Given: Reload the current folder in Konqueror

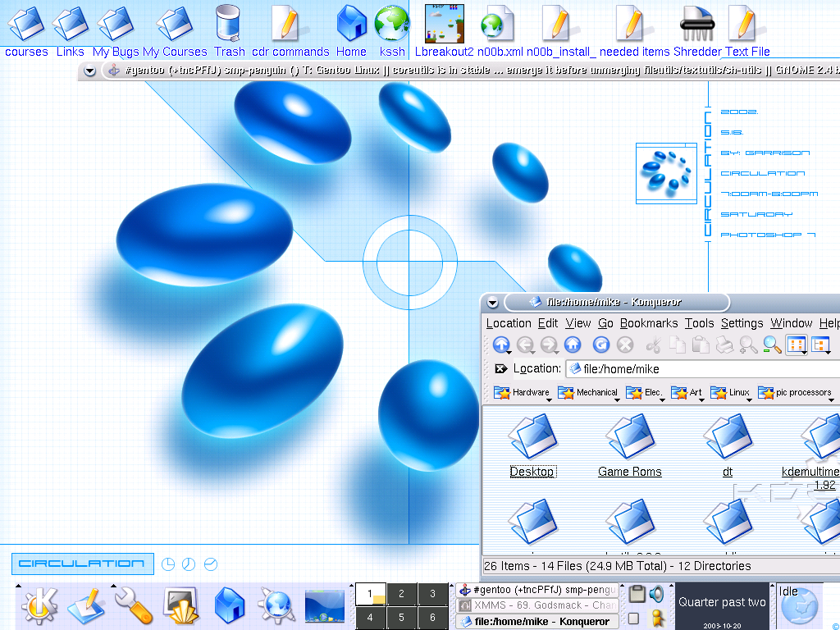Looking at the screenshot, I should (x=601, y=345).
